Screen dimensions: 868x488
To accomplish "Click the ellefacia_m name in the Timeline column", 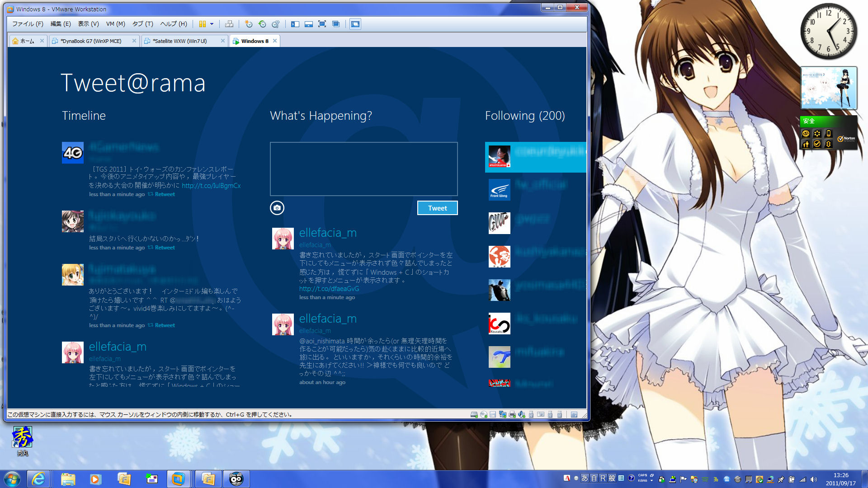I will pyautogui.click(x=118, y=347).
